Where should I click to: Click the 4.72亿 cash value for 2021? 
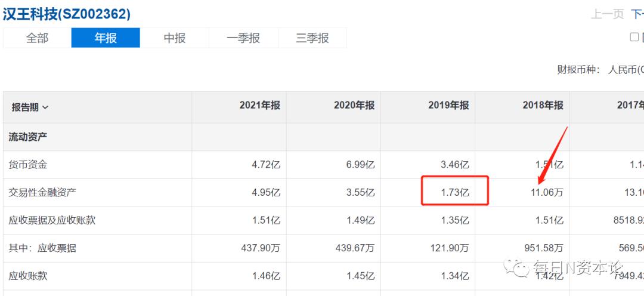(x=267, y=165)
